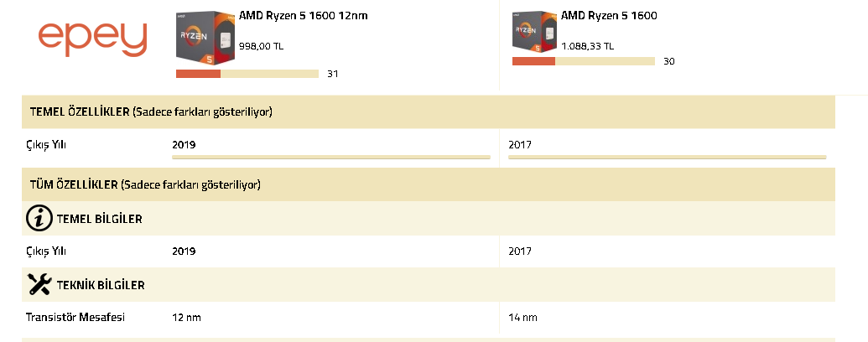This screenshot has width=868, height=342.
Task: Click the epey logo
Action: 92,39
